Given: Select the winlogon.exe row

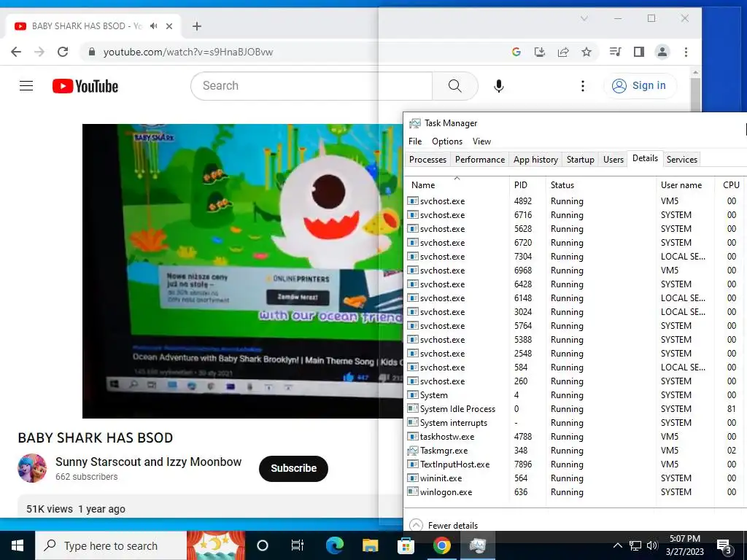Looking at the screenshot, I should click(x=576, y=491).
